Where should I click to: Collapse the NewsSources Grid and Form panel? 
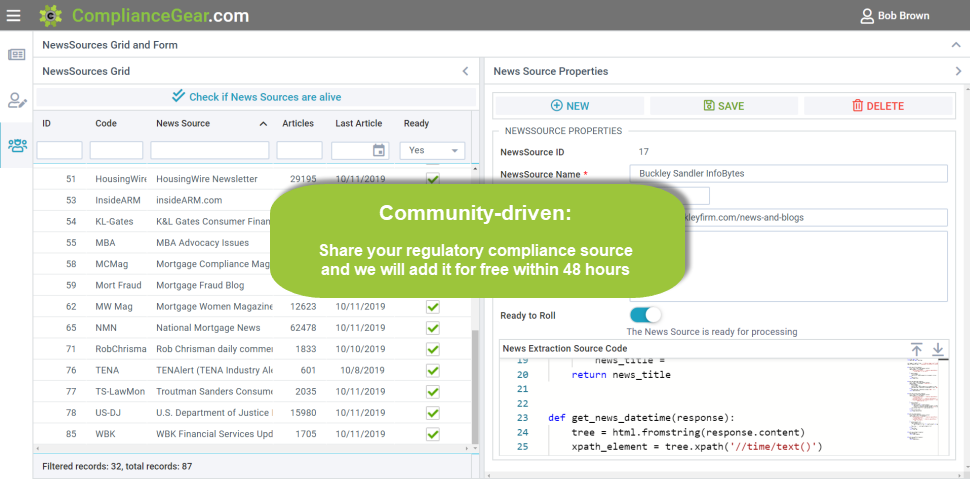(x=956, y=45)
